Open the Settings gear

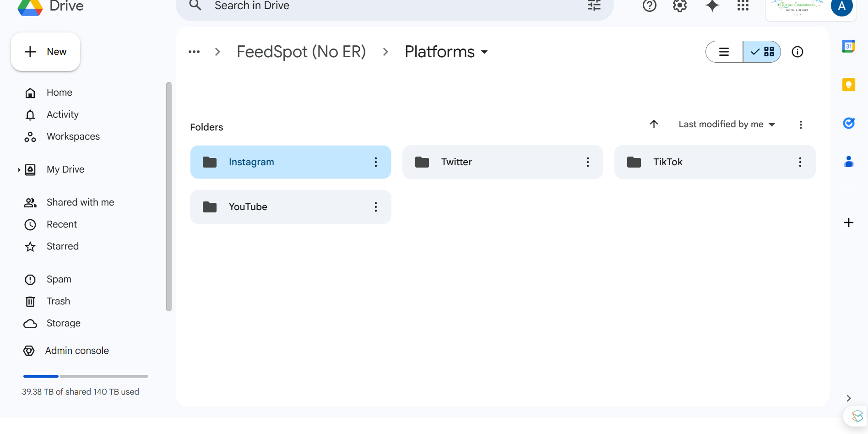(x=680, y=6)
